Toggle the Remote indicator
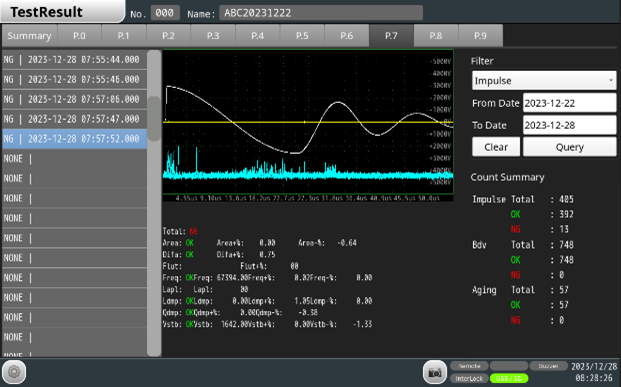621x387 pixels. (469, 366)
